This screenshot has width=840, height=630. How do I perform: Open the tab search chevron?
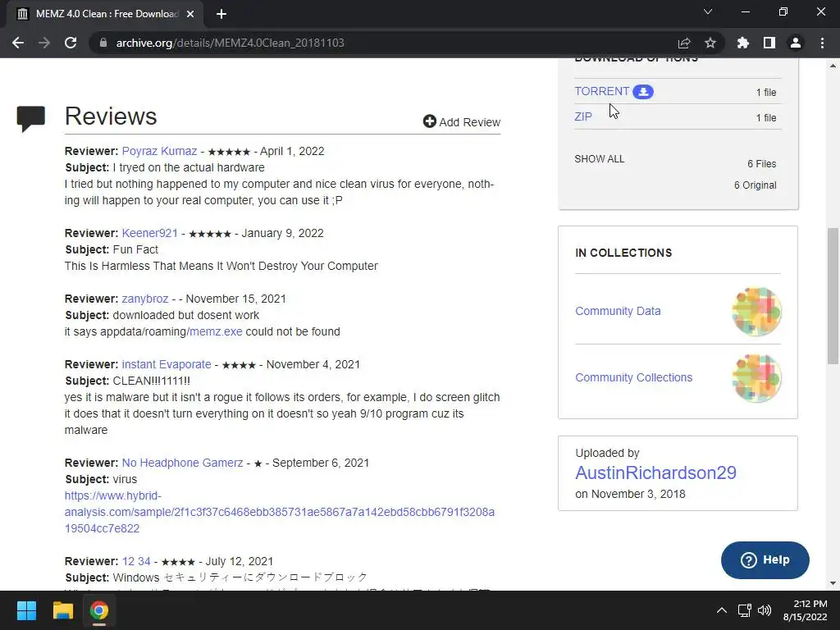[x=708, y=11]
